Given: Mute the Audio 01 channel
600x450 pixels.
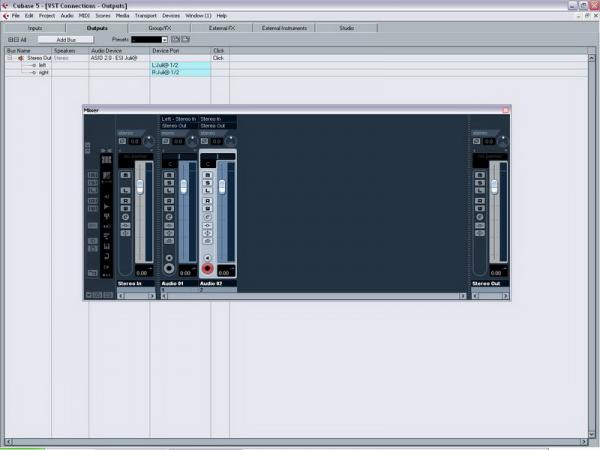Looking at the screenshot, I should [x=169, y=174].
